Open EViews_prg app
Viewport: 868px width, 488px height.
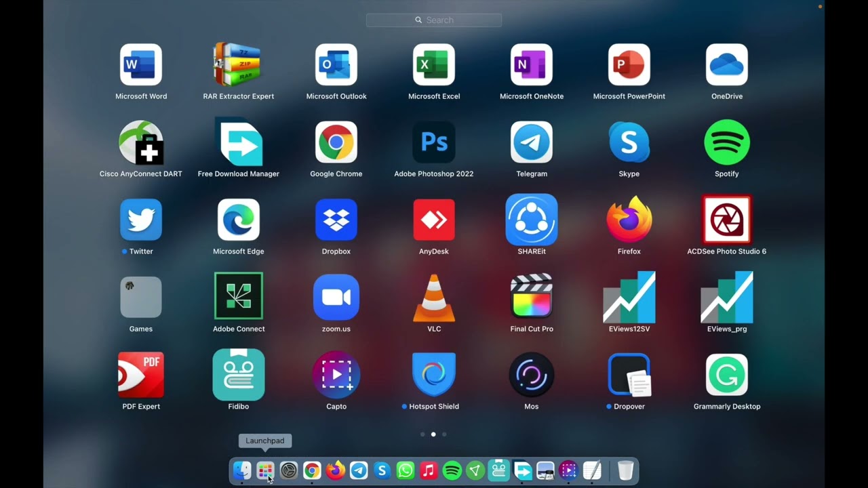(727, 297)
